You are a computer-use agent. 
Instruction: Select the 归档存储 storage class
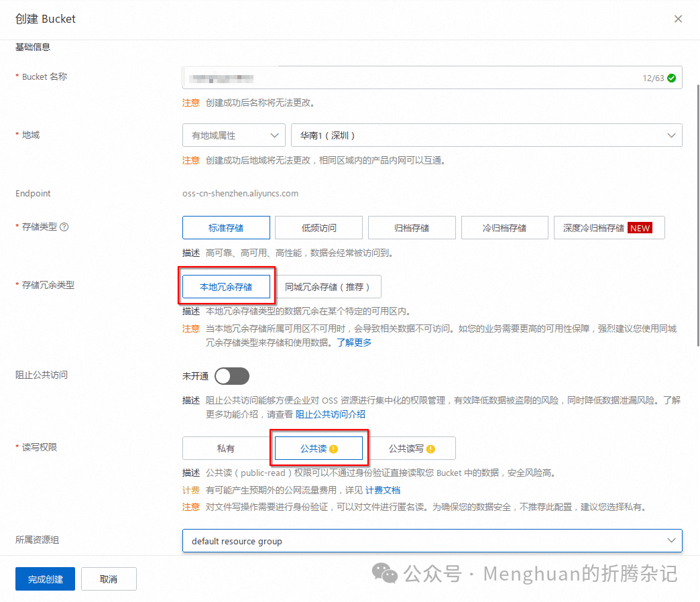coord(412,227)
